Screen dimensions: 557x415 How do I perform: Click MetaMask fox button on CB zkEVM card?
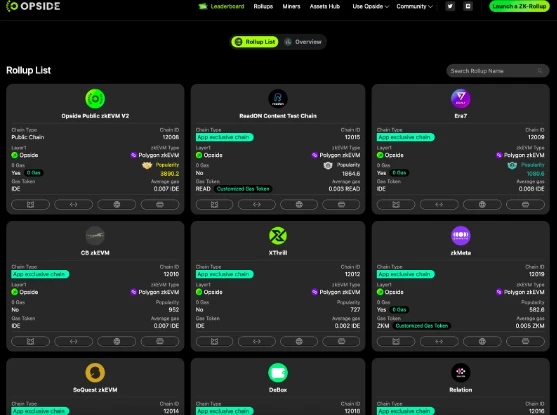coord(31,341)
